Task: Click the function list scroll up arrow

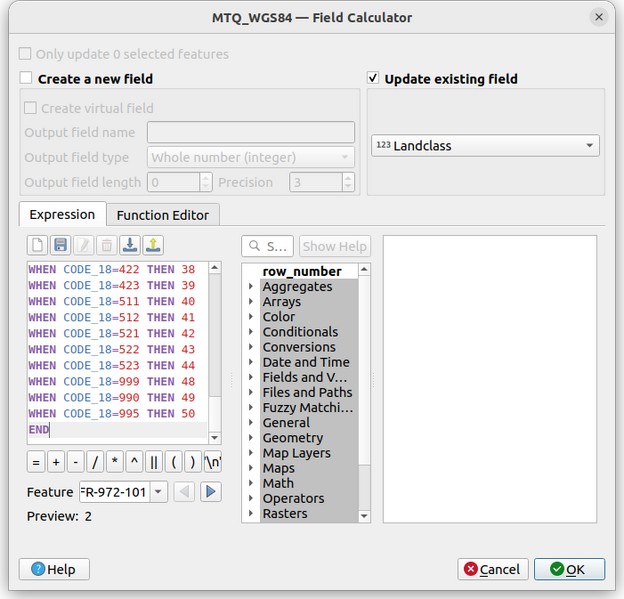Action: tap(364, 269)
